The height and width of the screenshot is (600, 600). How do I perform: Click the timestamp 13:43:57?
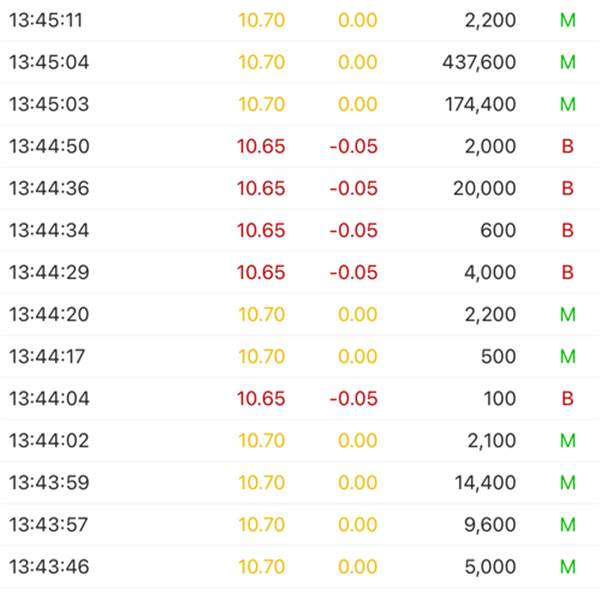[48, 525]
